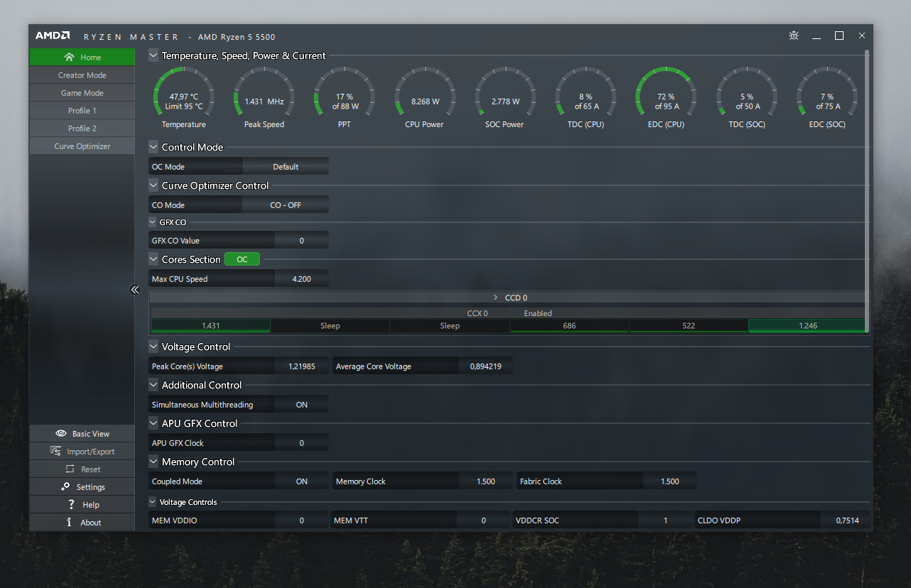Toggle Coupled Mode ON value

(x=302, y=481)
